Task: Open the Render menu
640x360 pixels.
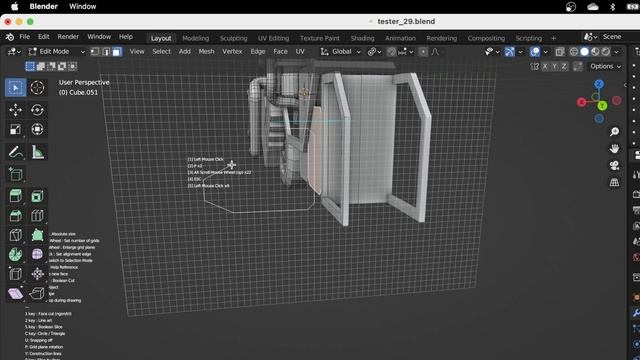Action: click(68, 37)
